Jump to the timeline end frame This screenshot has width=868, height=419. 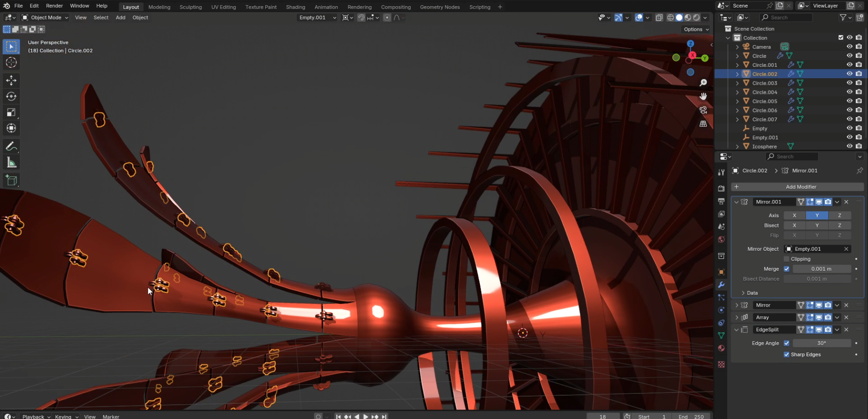pyautogui.click(x=384, y=417)
